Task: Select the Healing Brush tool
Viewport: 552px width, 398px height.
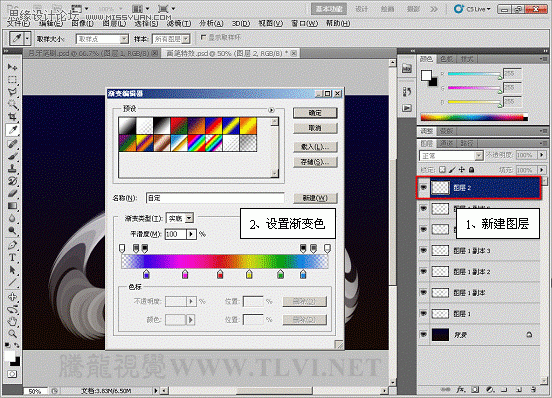Action: (12, 144)
